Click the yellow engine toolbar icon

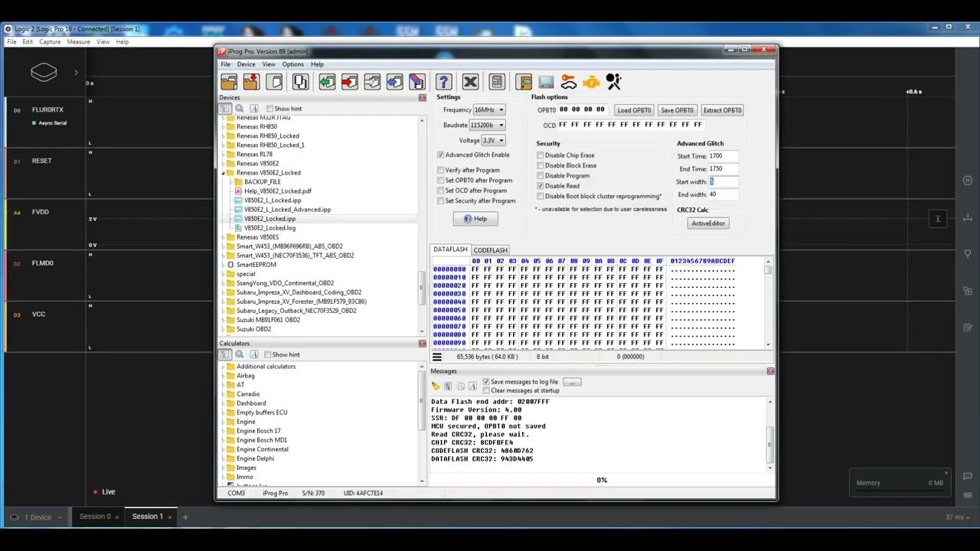(x=590, y=82)
